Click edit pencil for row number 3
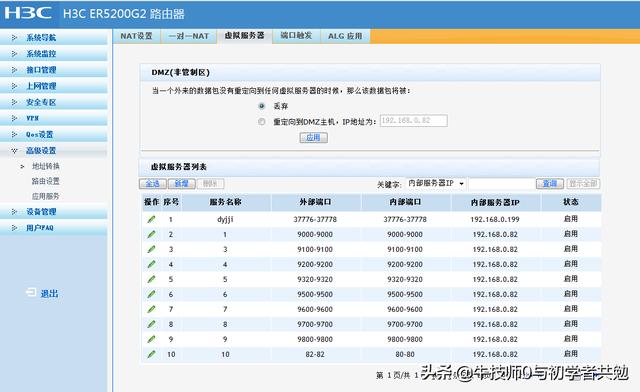This screenshot has width=640, height=392. click(151, 249)
